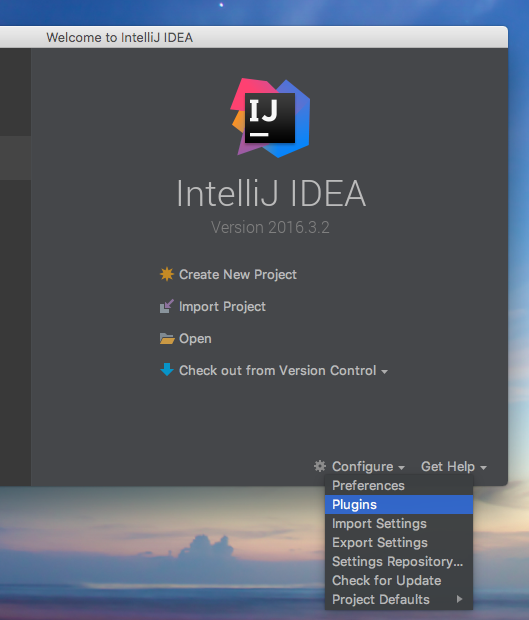Click the Open folder icon
529x620 pixels.
(167, 338)
